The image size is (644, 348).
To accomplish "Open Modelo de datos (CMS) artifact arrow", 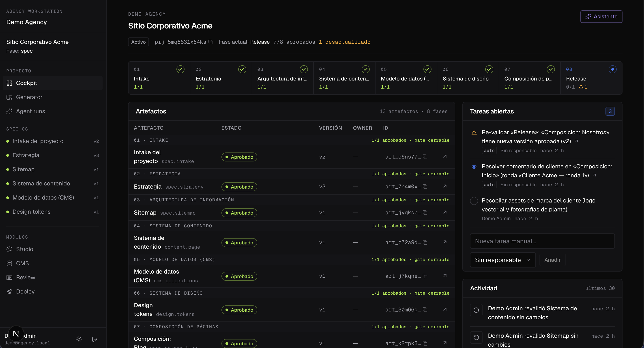I will 445,276.
